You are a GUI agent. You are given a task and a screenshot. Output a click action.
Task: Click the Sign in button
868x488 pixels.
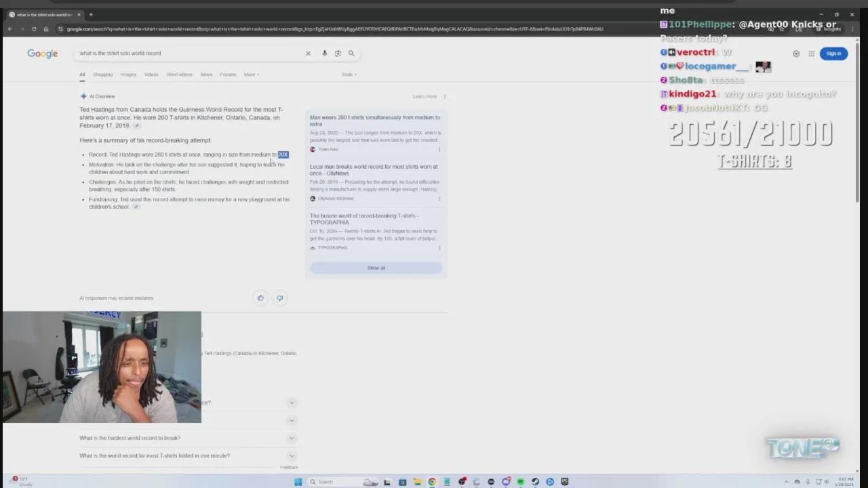click(x=833, y=54)
